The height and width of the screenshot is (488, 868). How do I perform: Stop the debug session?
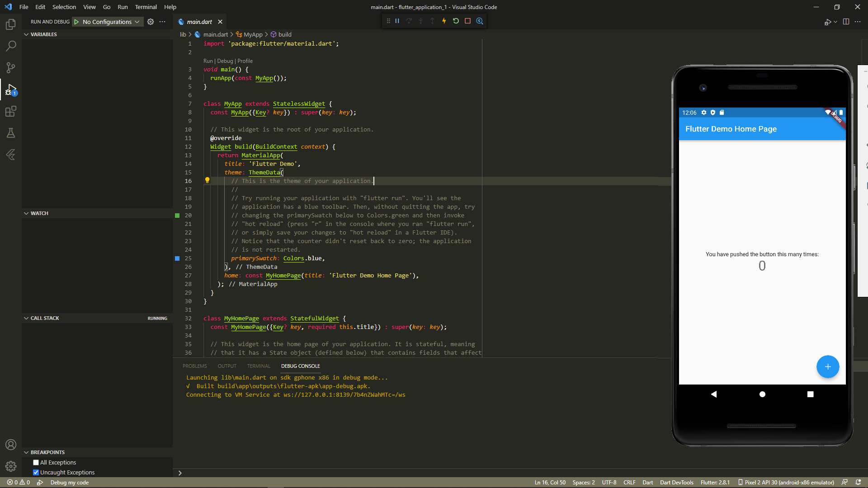(468, 21)
